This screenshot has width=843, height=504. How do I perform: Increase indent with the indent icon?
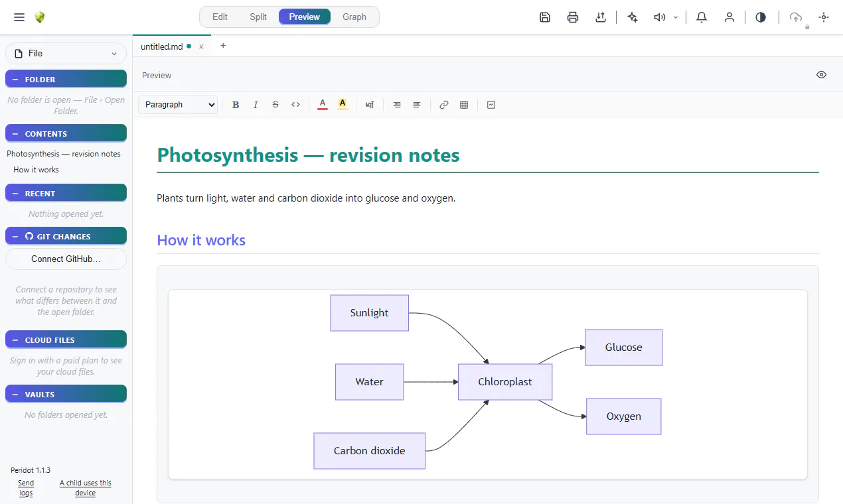coord(417,105)
